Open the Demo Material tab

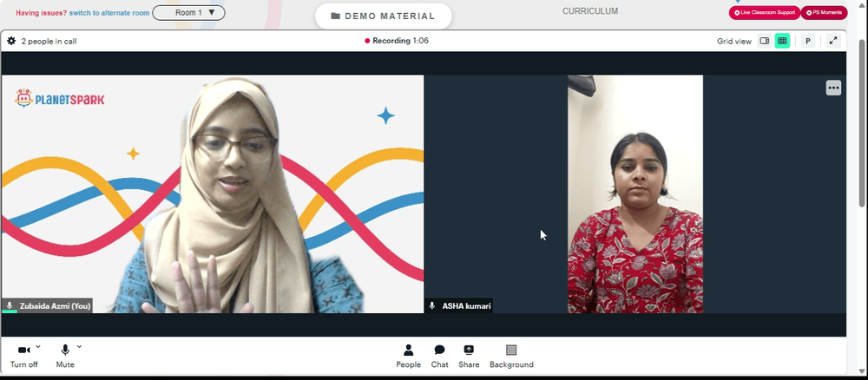click(383, 16)
